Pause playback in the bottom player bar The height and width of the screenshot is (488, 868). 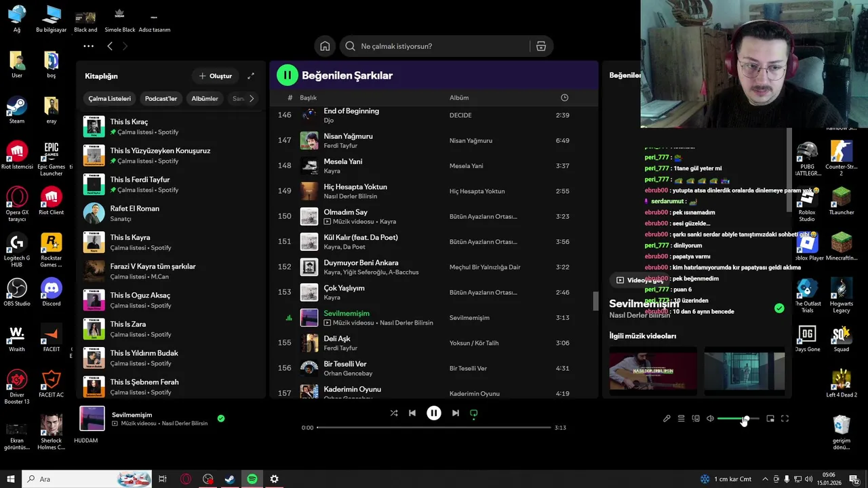pos(434,413)
